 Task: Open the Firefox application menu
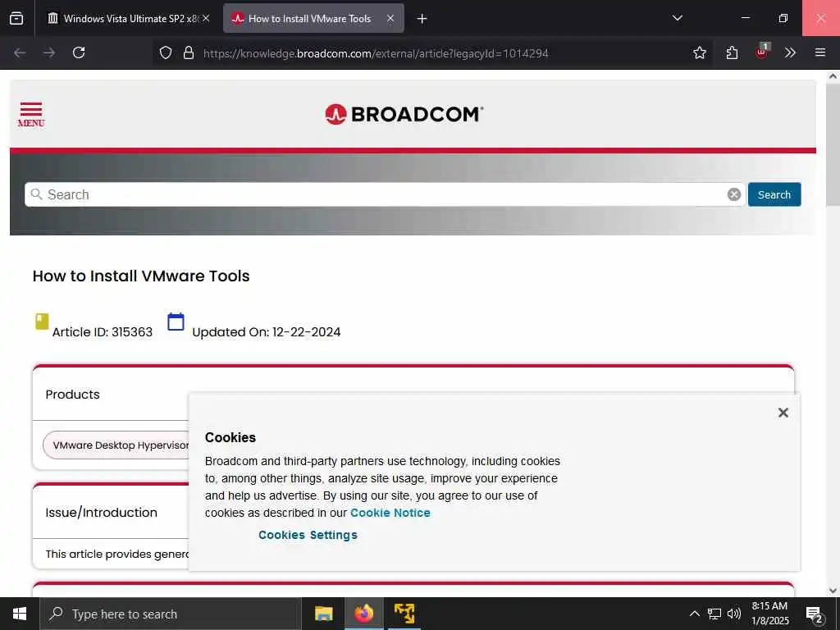(820, 52)
